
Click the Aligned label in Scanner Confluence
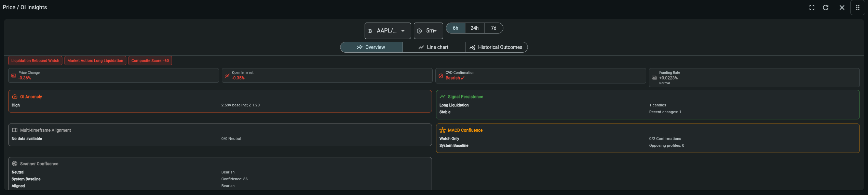pos(18,186)
